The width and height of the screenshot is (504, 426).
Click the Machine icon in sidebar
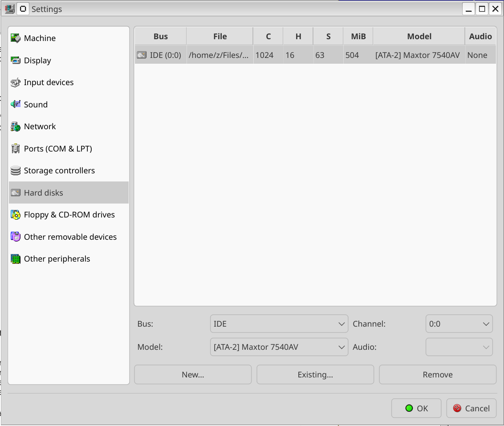pyautogui.click(x=16, y=38)
